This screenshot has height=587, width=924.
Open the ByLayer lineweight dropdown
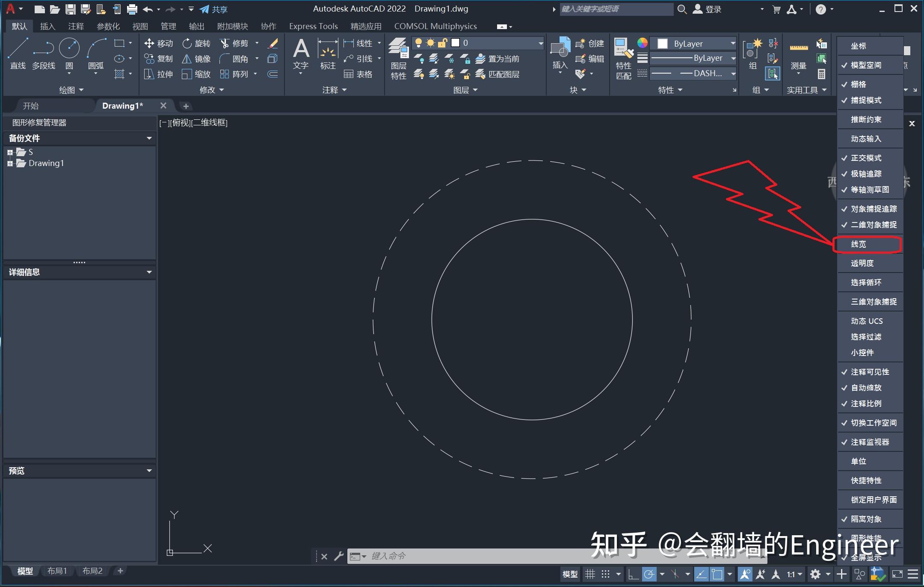tap(733, 58)
